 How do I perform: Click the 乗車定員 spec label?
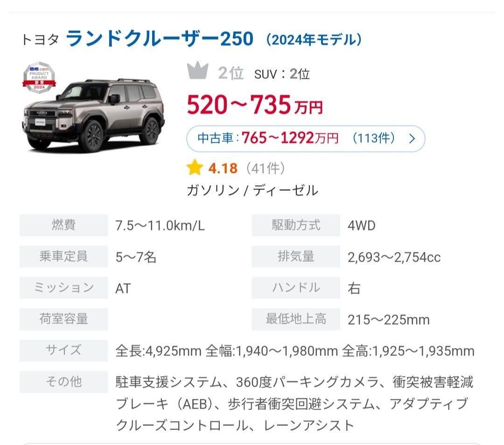[63, 257]
